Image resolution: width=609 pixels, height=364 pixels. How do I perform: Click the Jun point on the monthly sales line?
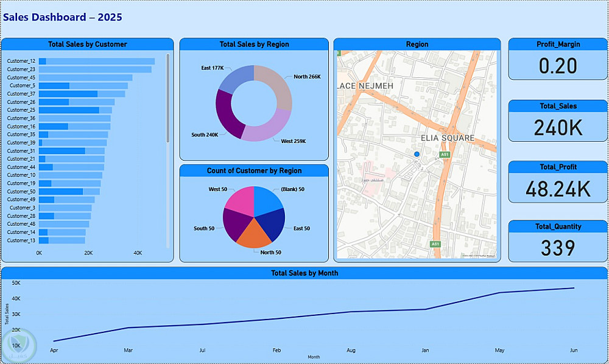click(574, 288)
